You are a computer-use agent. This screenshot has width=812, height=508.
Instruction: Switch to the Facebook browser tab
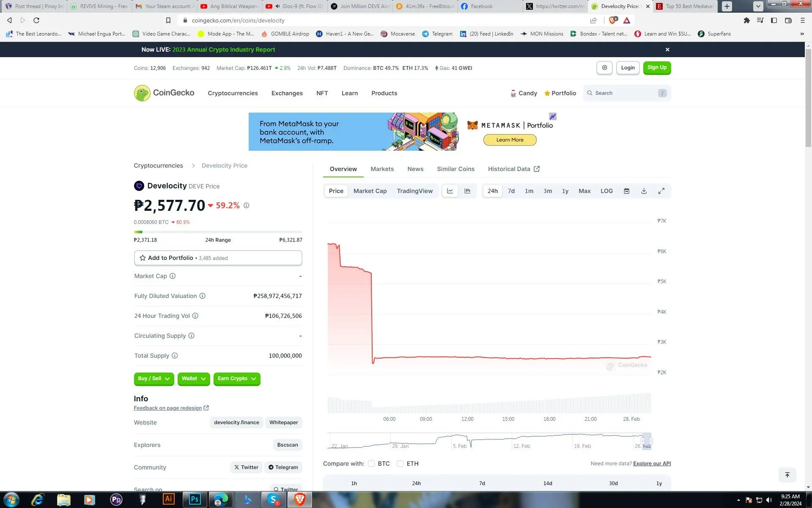(491, 6)
